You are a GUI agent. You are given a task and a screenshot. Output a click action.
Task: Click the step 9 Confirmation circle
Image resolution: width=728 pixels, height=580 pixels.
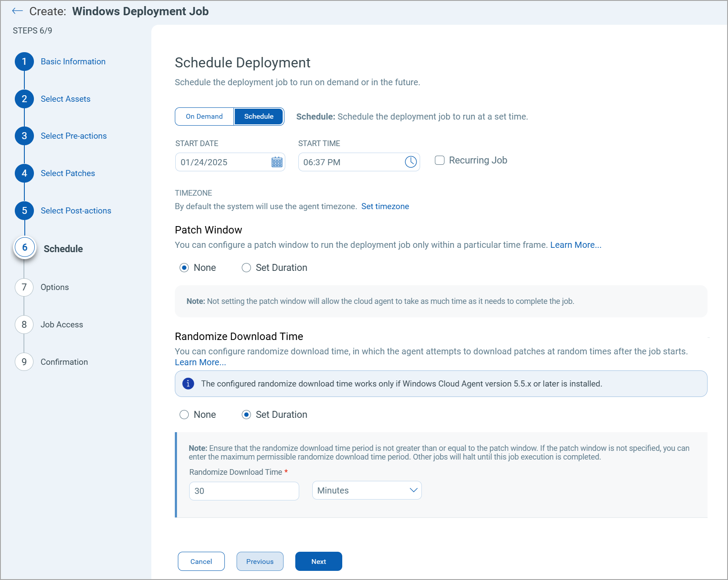[x=24, y=362]
